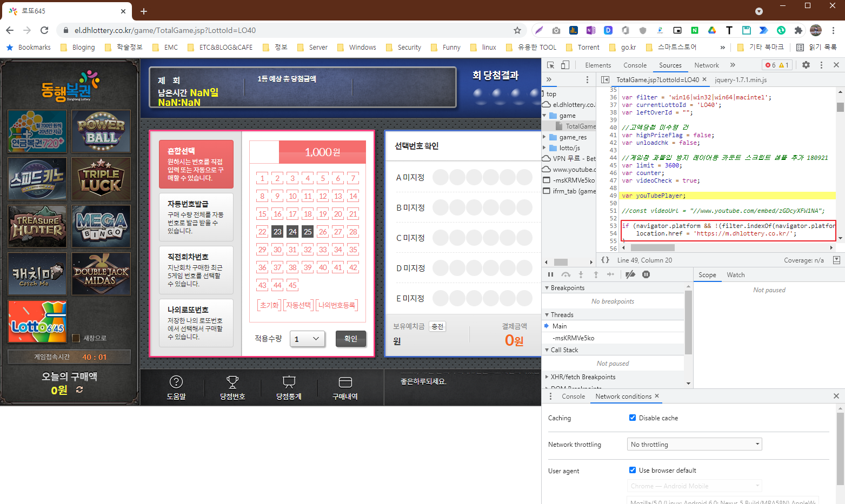The image size is (845, 504).
Task: Open the Chrome extensions puzzle icon
Action: [799, 30]
